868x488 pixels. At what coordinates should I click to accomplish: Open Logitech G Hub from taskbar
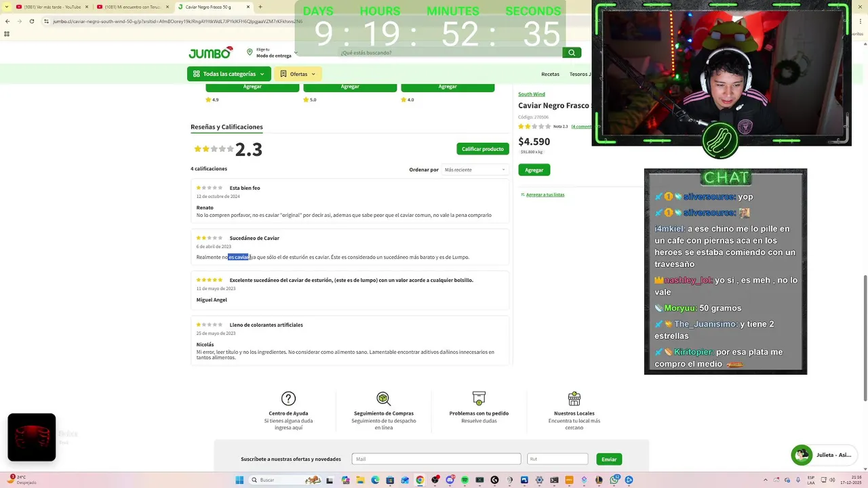(x=494, y=480)
